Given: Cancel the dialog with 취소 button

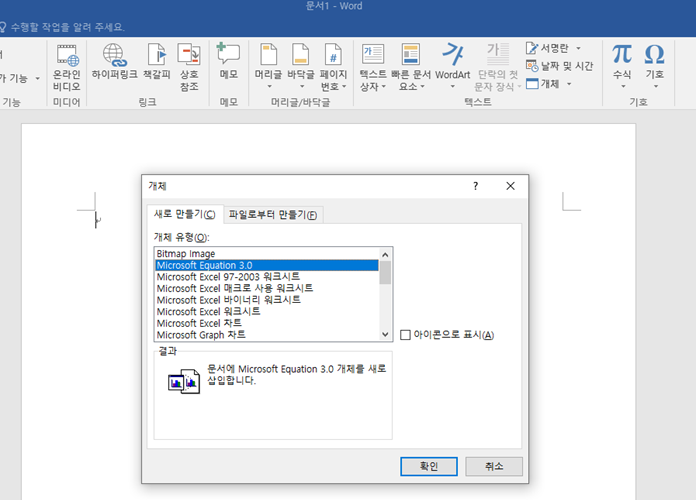Looking at the screenshot, I should [x=494, y=466].
